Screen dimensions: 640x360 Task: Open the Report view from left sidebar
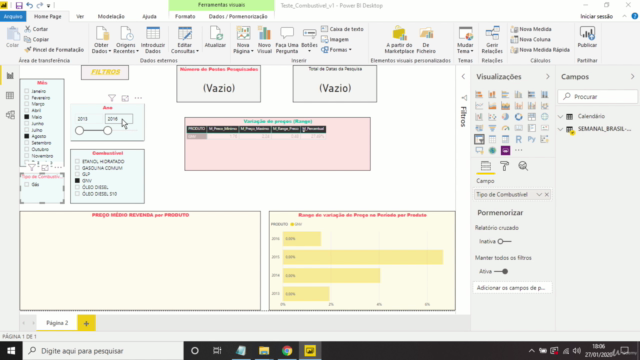(10, 76)
